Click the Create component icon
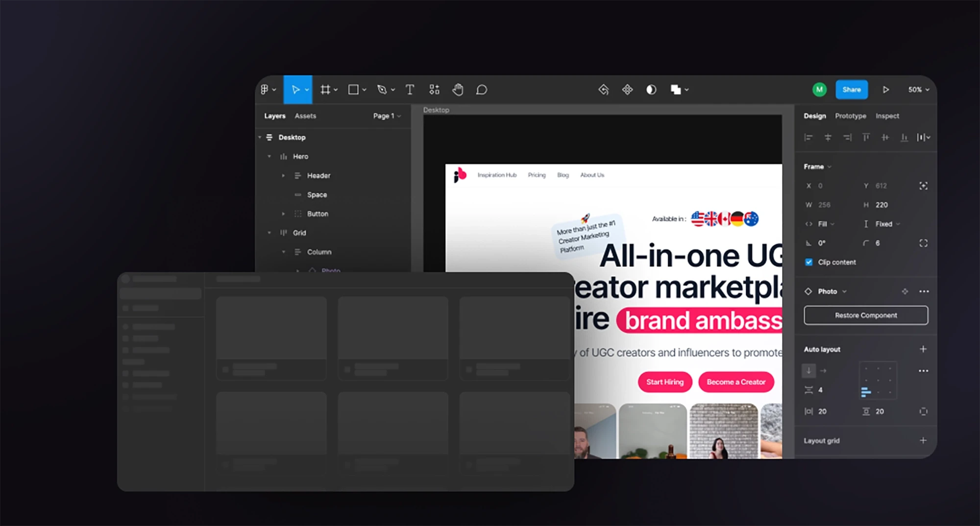This screenshot has height=526, width=980. click(627, 90)
